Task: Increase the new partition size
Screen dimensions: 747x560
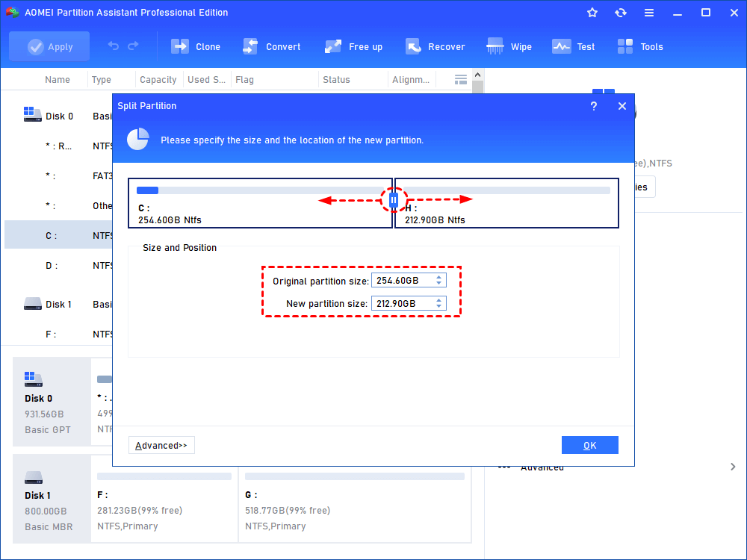Action: (x=438, y=300)
